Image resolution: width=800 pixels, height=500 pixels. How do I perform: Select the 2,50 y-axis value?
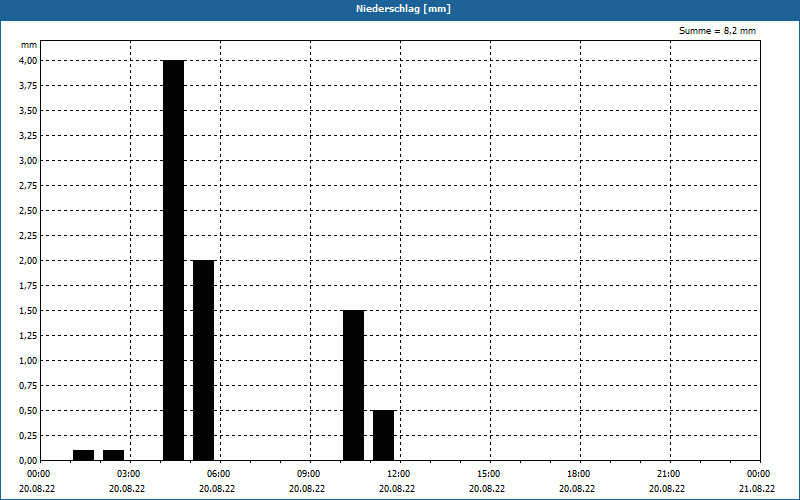click(28, 211)
